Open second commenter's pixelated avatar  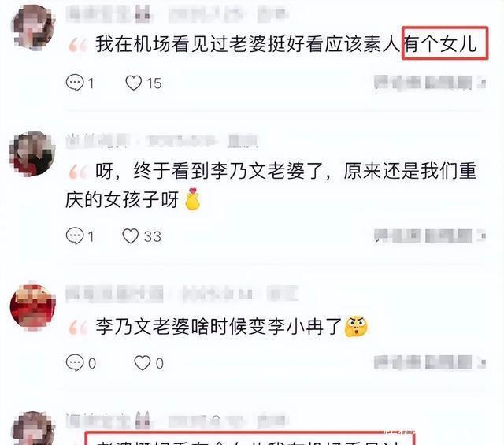tap(32, 154)
